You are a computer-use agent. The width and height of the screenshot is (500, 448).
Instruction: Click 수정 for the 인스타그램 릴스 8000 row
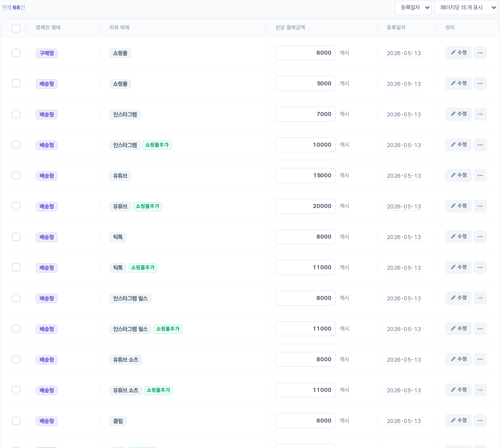click(x=458, y=298)
